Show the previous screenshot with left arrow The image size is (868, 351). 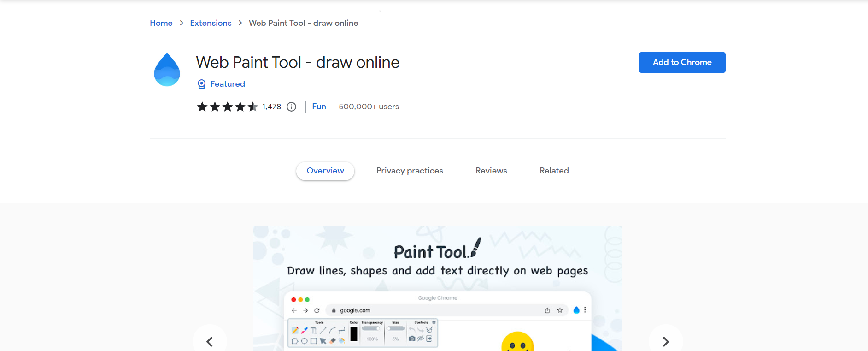pos(210,341)
